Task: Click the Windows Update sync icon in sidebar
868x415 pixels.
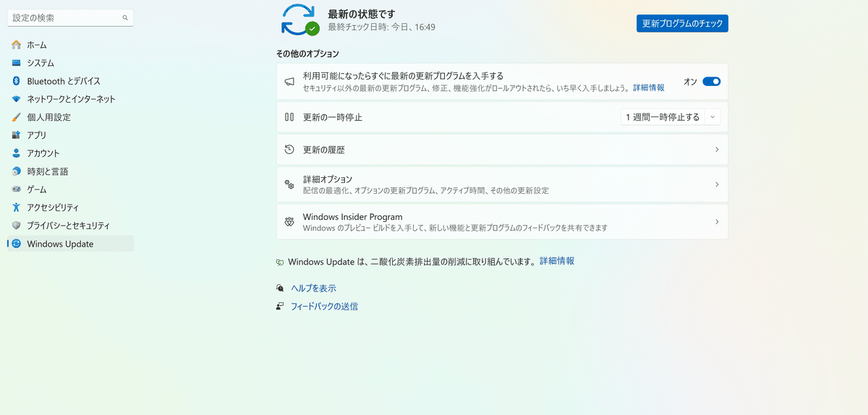Action: pyautogui.click(x=16, y=244)
